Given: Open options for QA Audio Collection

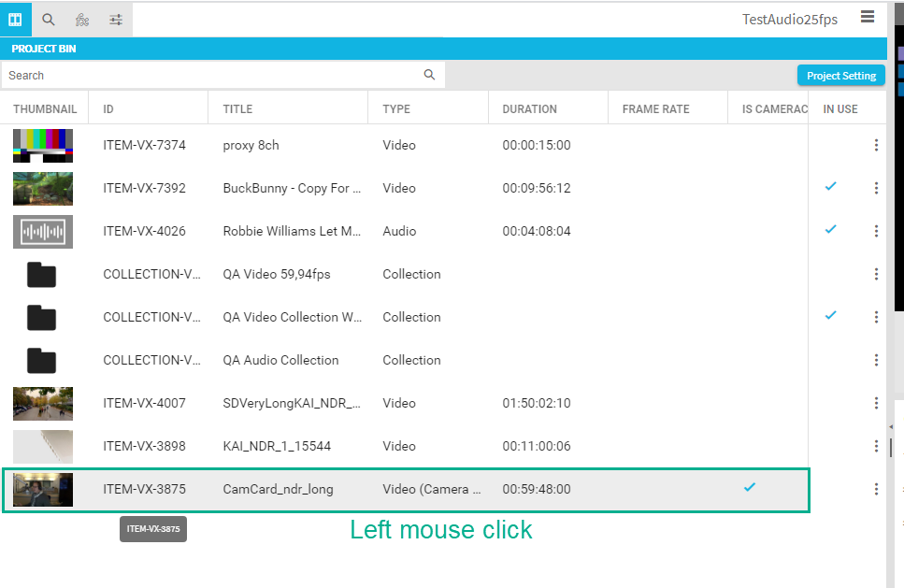Looking at the screenshot, I should point(876,360).
